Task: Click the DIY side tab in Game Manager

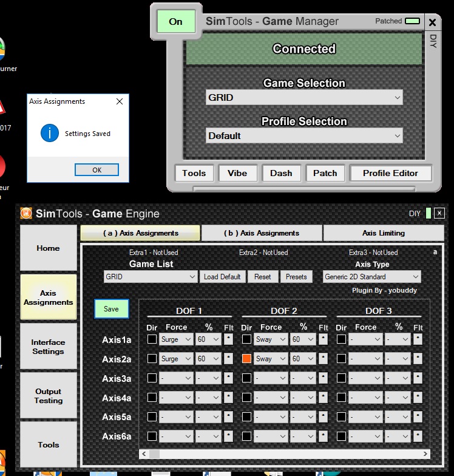Action: [433, 41]
